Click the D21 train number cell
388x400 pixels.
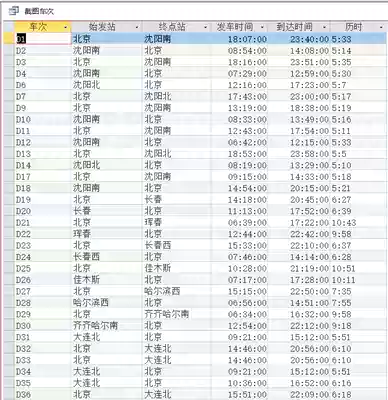(x=43, y=223)
